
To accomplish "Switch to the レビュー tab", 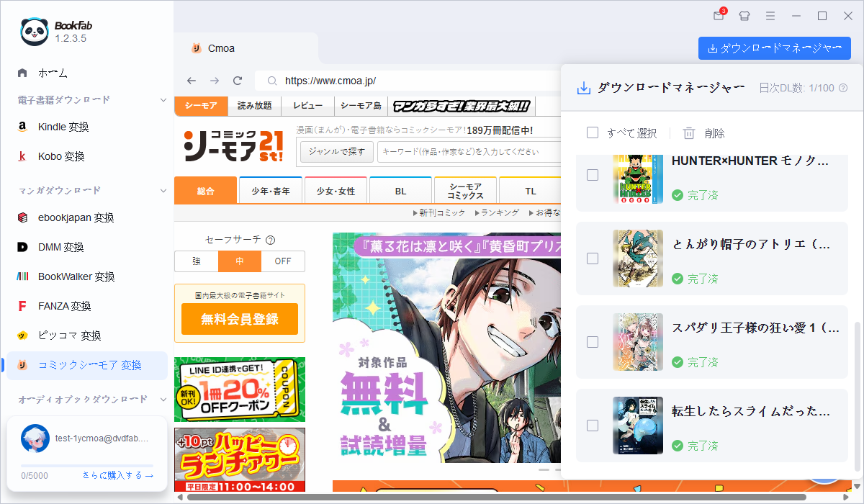I will point(307,106).
